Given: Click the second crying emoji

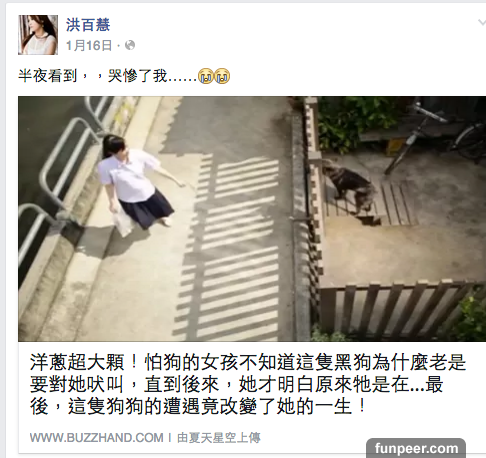Looking at the screenshot, I should click(x=222, y=76).
